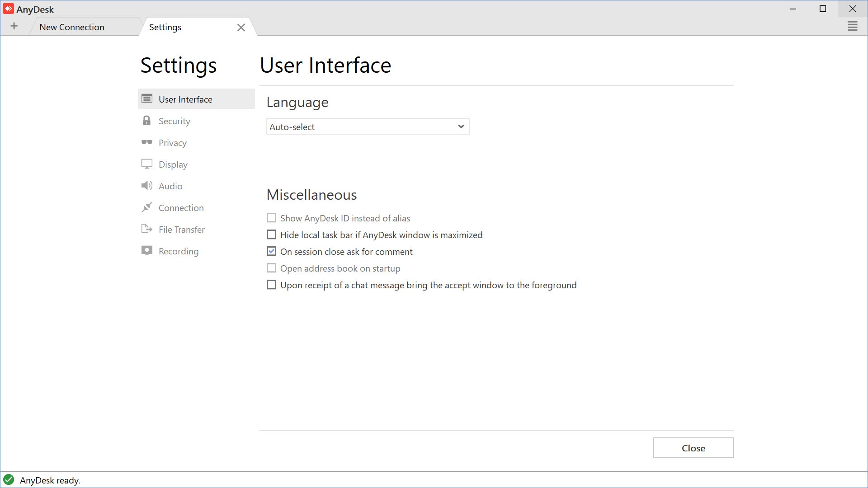Image resolution: width=868 pixels, height=488 pixels.
Task: Click the File Transfer icon
Action: point(146,229)
